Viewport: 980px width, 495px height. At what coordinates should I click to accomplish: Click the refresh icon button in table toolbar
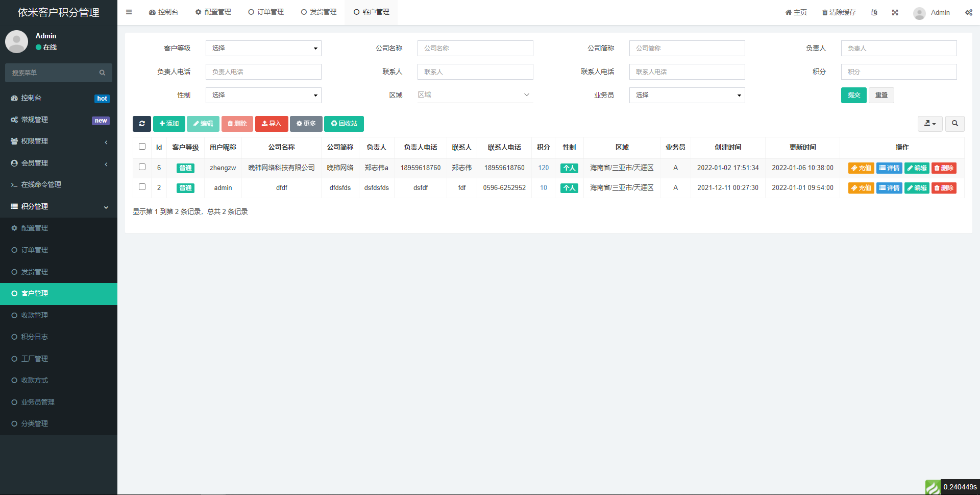142,124
